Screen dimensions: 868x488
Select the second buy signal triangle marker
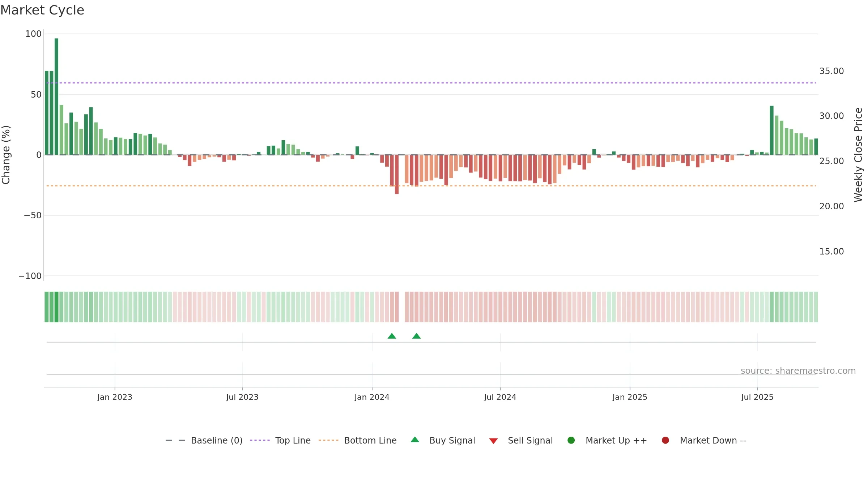click(416, 336)
